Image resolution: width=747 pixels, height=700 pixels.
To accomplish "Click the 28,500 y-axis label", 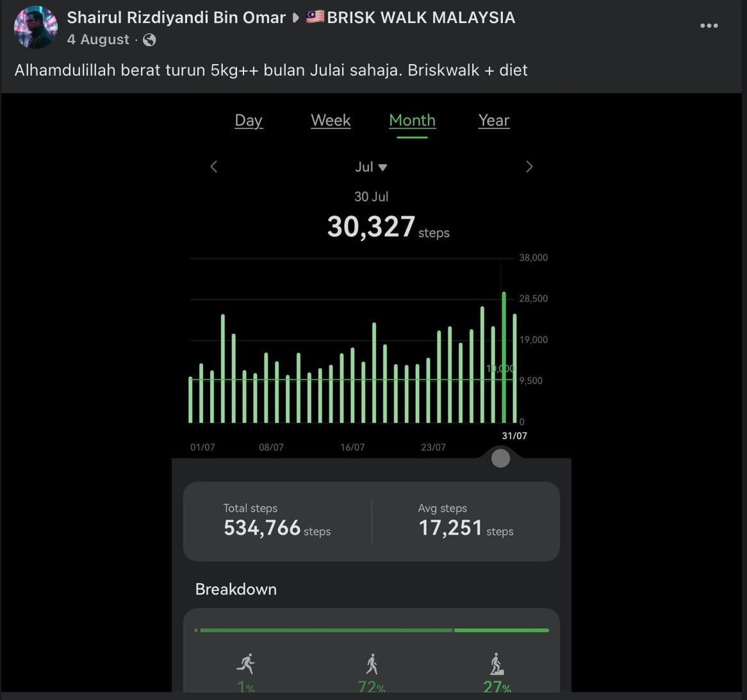I will click(533, 299).
